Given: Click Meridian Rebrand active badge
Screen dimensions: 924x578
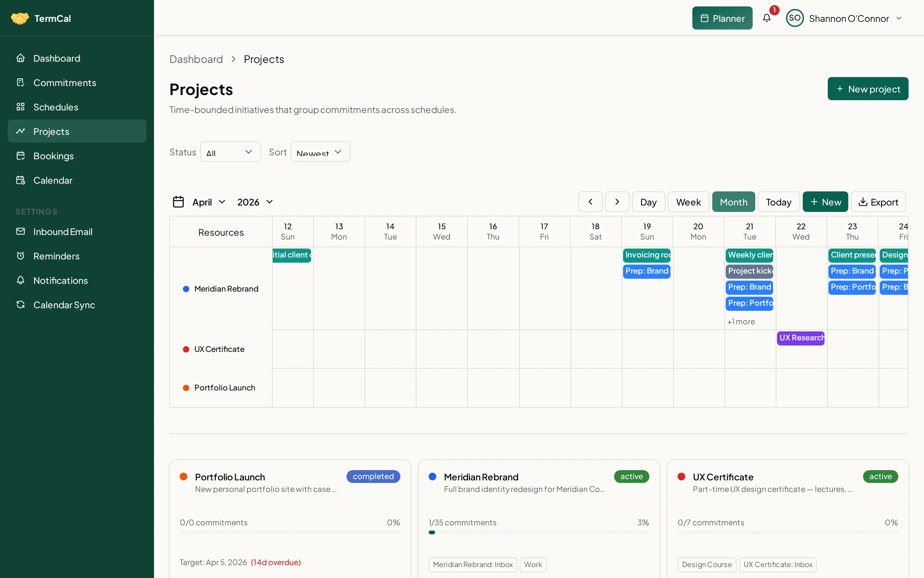Looking at the screenshot, I should point(631,476).
